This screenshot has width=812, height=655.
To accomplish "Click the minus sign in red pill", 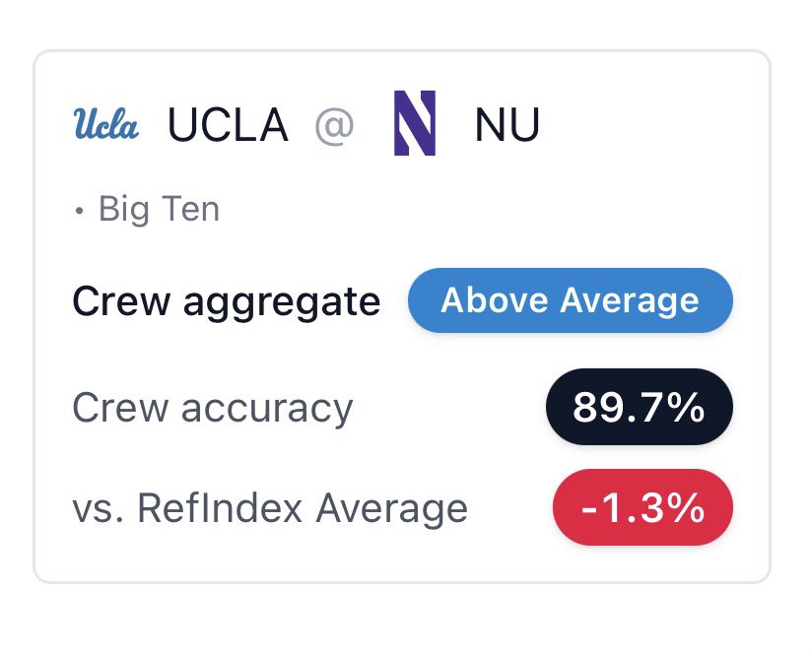I will (x=590, y=509).
